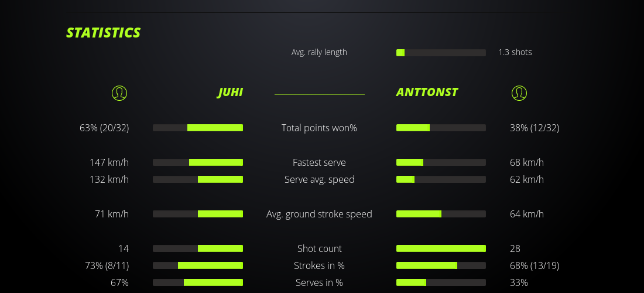Click ANTTONST's Serves in % bar

click(x=441, y=282)
